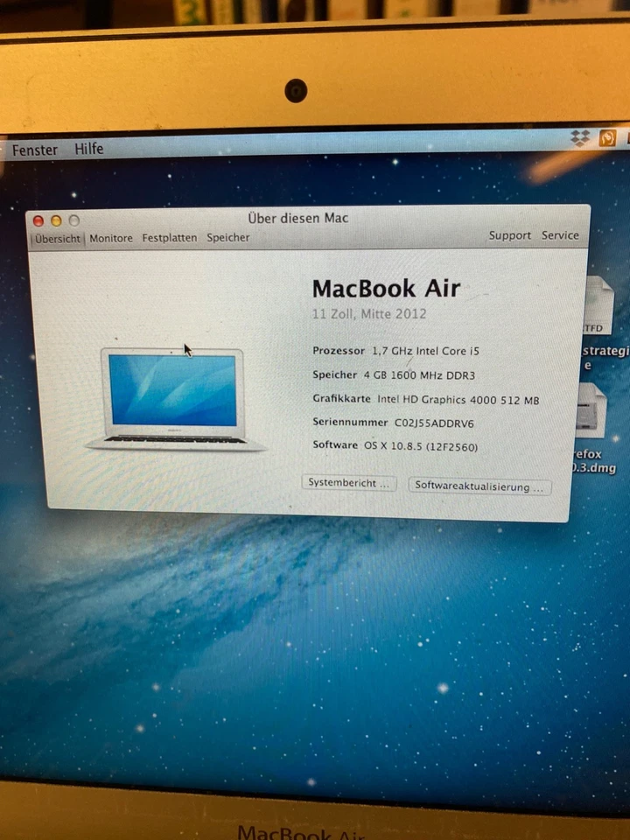
Task: Click the orange menu bar icon next to Dropbox
Action: pyautogui.click(x=607, y=137)
